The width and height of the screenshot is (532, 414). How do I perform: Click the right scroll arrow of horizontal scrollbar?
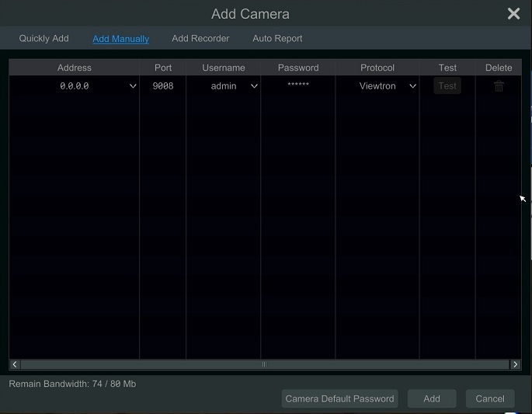pos(515,364)
